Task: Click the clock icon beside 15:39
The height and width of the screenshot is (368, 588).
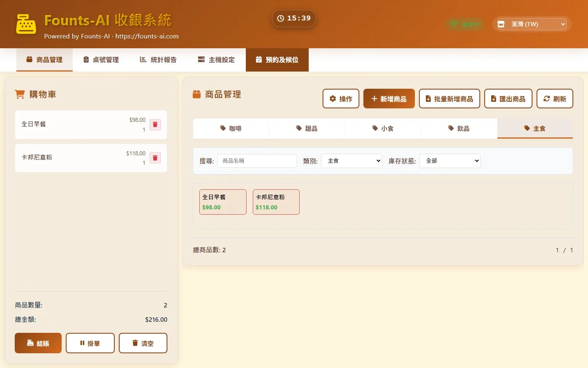Action: (281, 18)
